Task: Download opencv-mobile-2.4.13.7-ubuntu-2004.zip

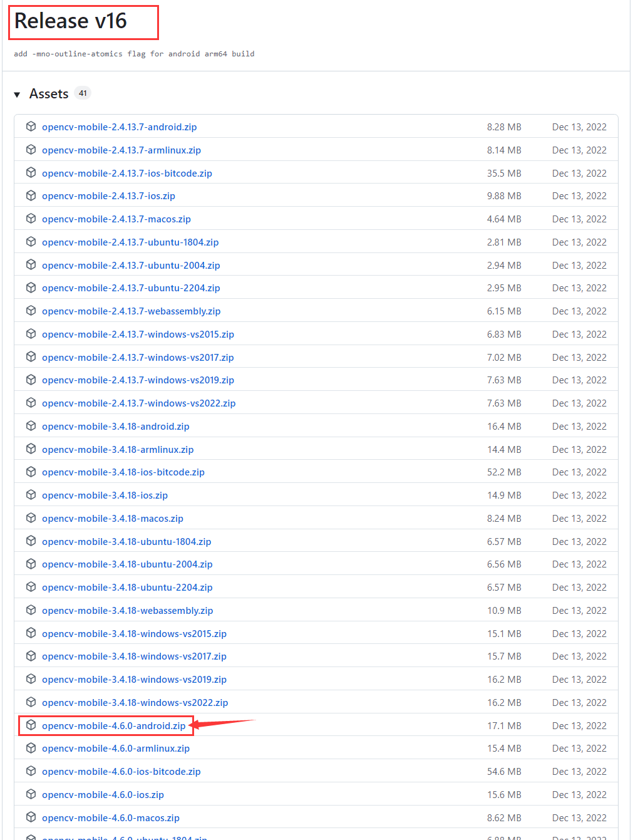Action: (x=131, y=266)
